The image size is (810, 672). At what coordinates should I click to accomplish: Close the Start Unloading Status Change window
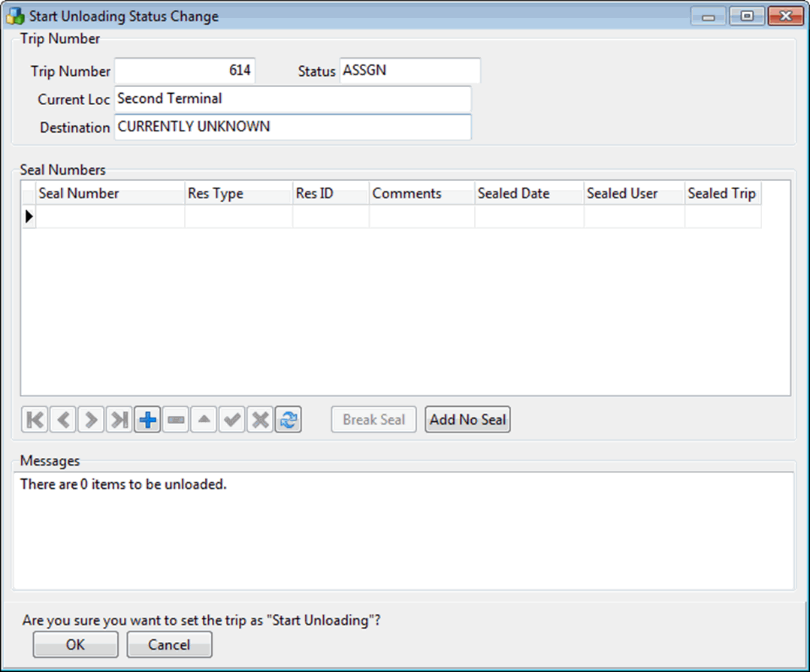coord(785,17)
